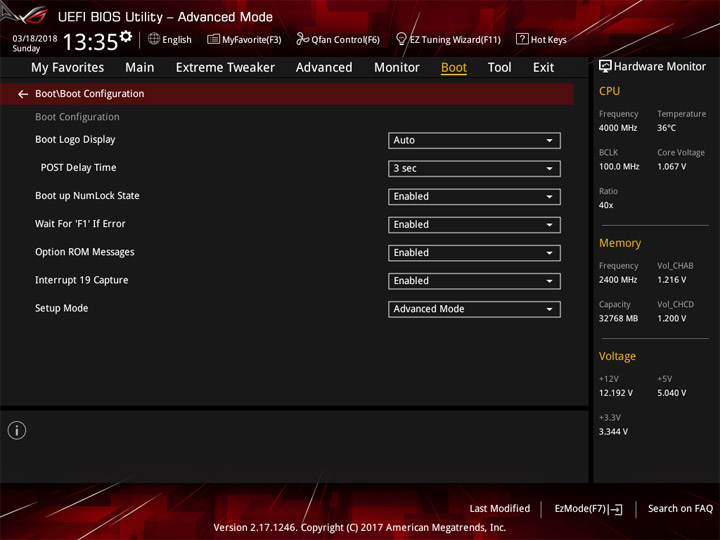Click the Version 2.17.1246 copyright text
The height and width of the screenshot is (540, 720).
[x=360, y=528]
